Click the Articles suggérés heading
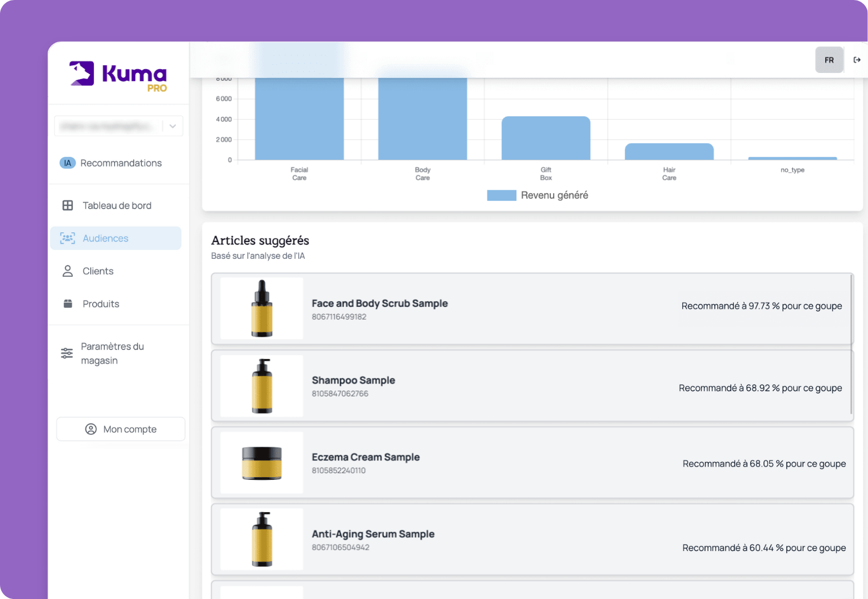The height and width of the screenshot is (599, 868). point(260,240)
